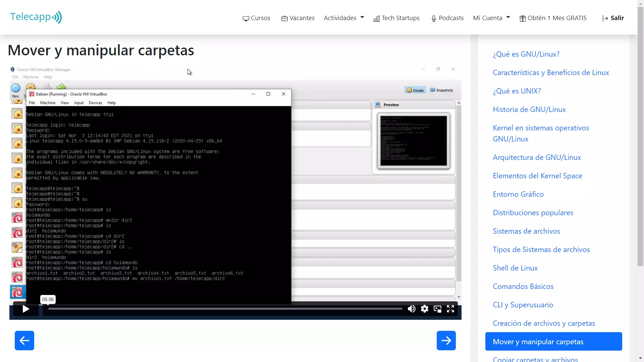This screenshot has height=362, width=644.
Task: Expand the Mi Cuenta dropdown
Action: 491,18
